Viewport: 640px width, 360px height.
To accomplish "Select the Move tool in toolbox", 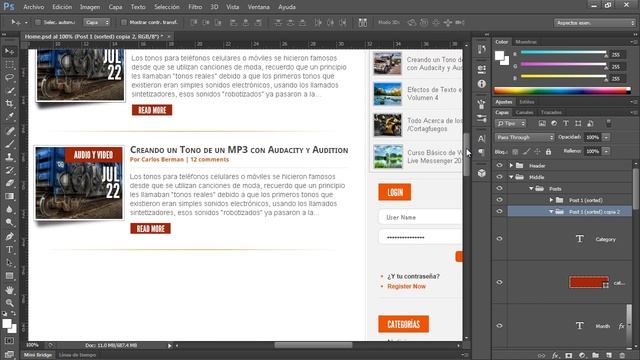I will pos(9,51).
